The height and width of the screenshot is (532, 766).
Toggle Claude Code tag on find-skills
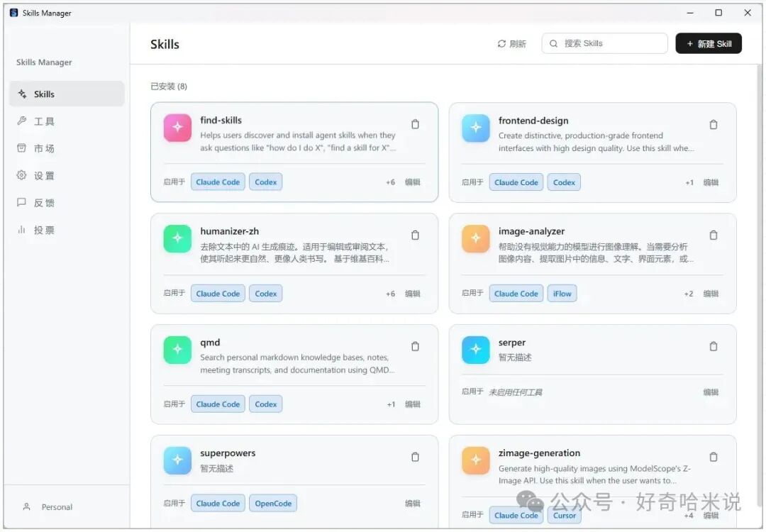[218, 182]
